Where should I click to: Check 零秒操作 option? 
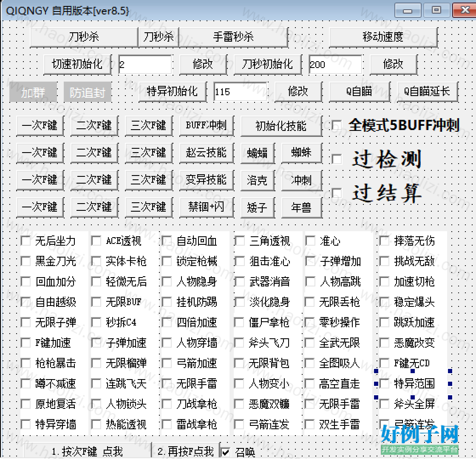309,323
